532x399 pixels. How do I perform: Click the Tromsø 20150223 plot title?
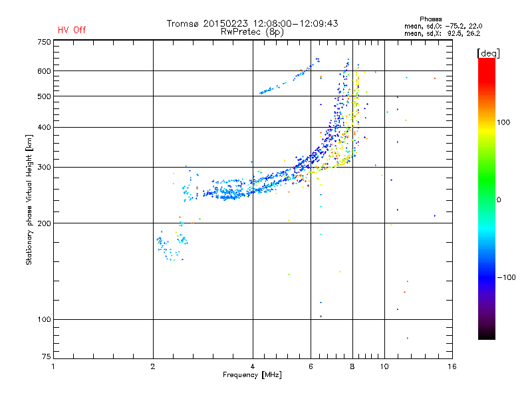click(252, 23)
